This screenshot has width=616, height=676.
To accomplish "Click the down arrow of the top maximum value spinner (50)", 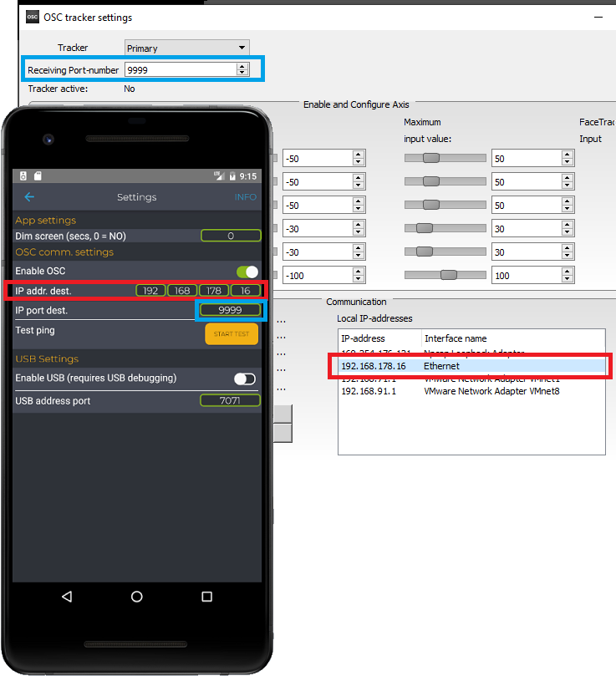I will point(568,162).
